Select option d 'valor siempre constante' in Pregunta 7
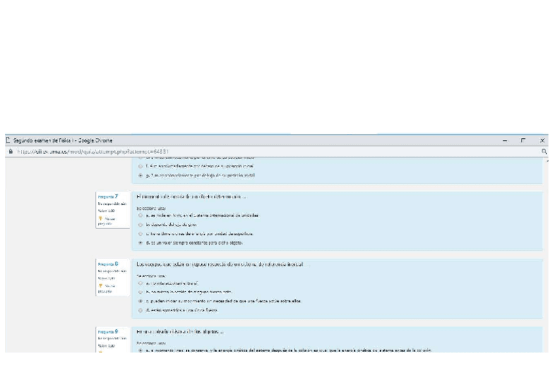The height and width of the screenshot is (392, 555). point(140,242)
